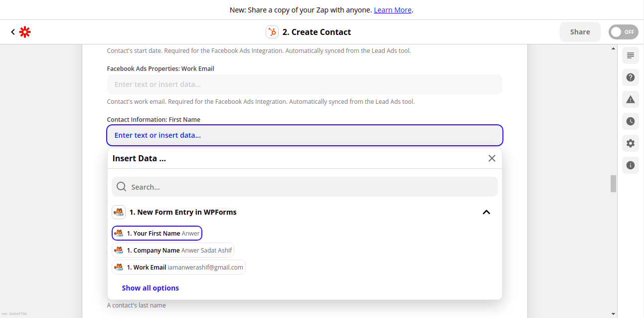Image resolution: width=644 pixels, height=318 pixels.
Task: Insert the Company Name Anwer Sadat Ashif field
Action: click(x=173, y=250)
